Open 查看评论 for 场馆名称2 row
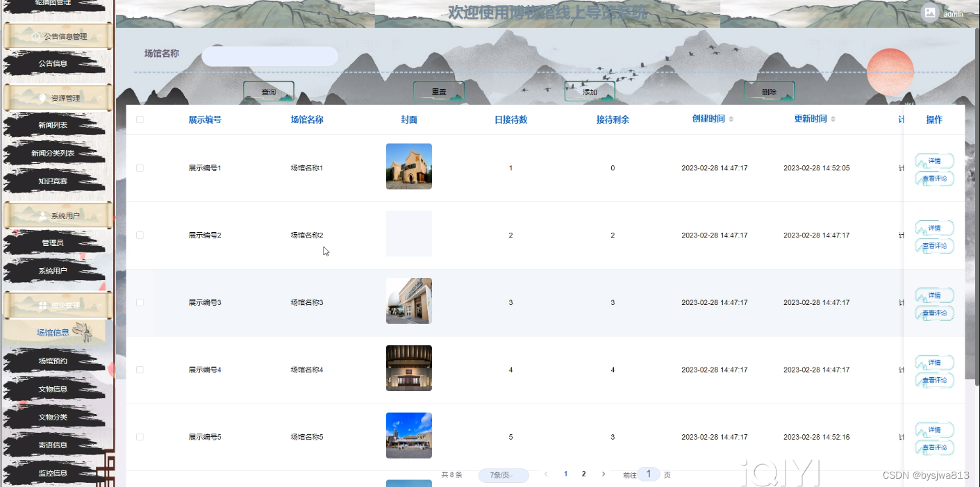Screen dimensions: 980x487 click(x=934, y=246)
